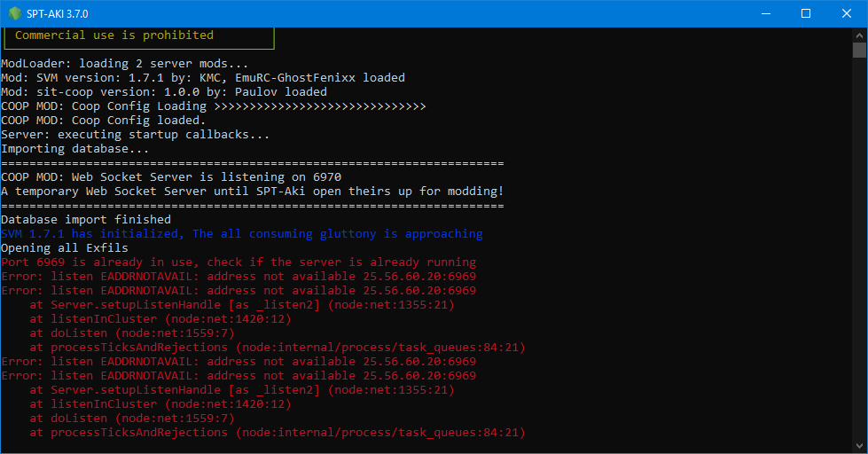868x454 pixels.
Task: Click the 'Database import finished' line
Action: (x=86, y=220)
